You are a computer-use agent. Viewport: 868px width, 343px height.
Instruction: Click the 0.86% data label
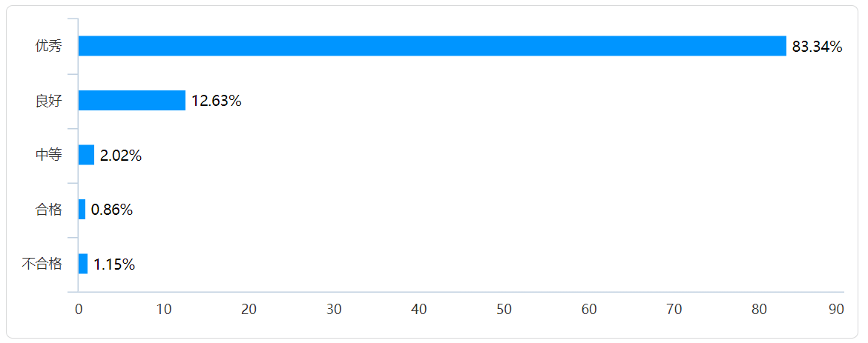[x=112, y=210]
